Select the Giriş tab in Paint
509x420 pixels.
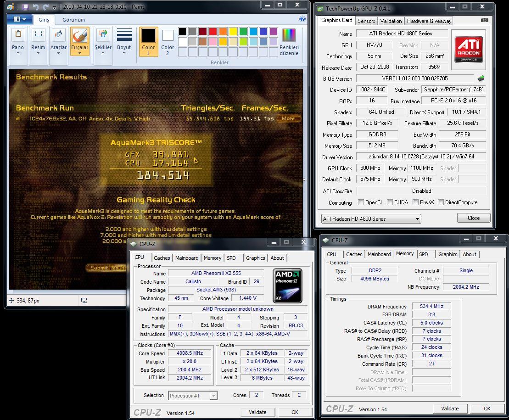[x=44, y=20]
